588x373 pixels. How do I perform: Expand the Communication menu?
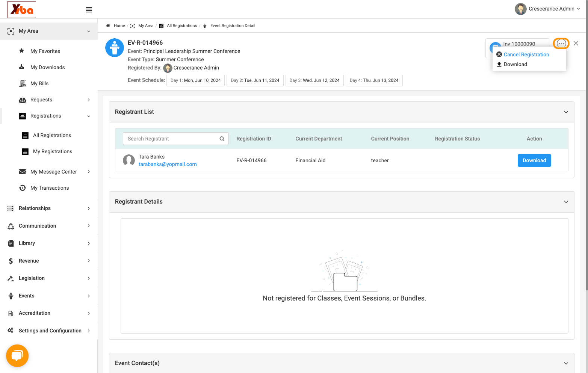click(x=49, y=226)
